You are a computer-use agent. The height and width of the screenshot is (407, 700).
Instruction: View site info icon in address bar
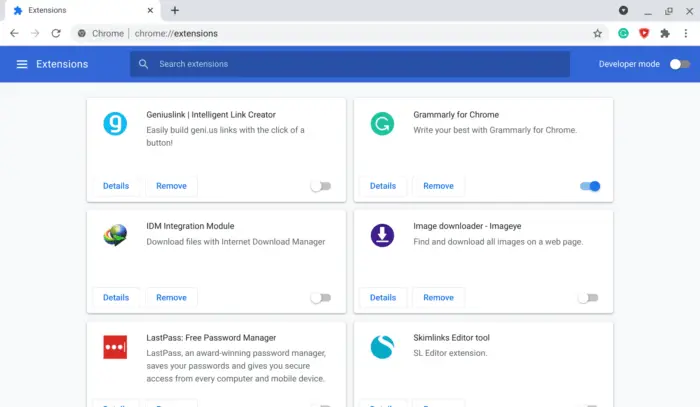(82, 33)
